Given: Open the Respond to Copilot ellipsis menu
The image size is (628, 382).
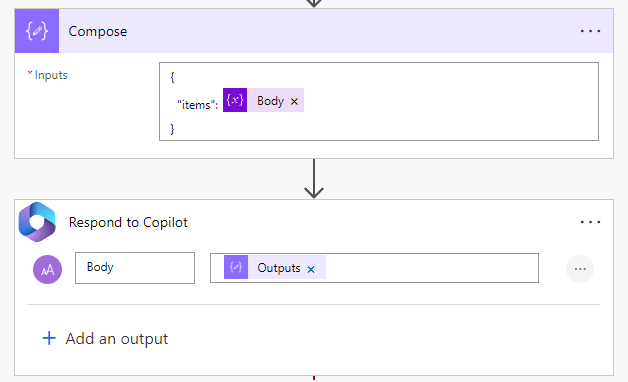Looking at the screenshot, I should (590, 222).
